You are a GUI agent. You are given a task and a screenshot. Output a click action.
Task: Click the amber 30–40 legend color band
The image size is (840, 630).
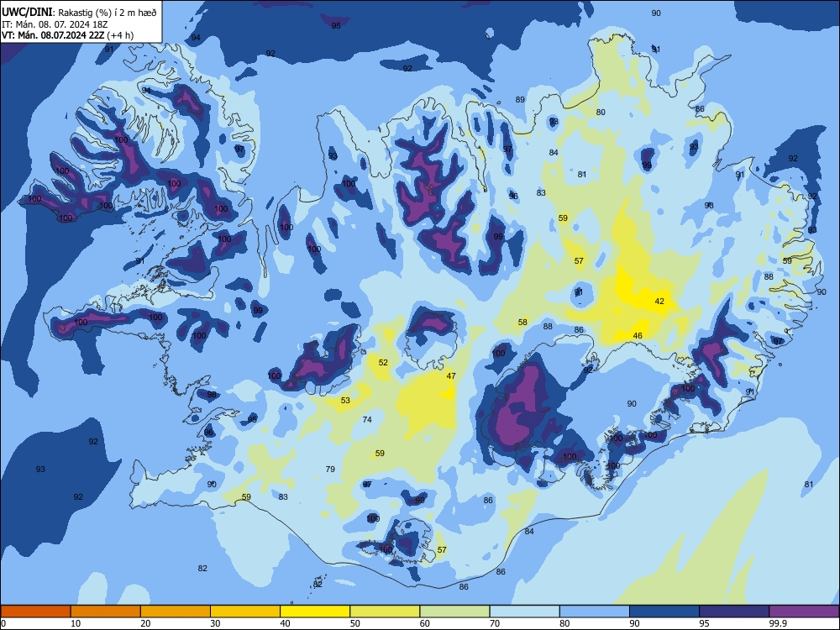[x=245, y=612]
